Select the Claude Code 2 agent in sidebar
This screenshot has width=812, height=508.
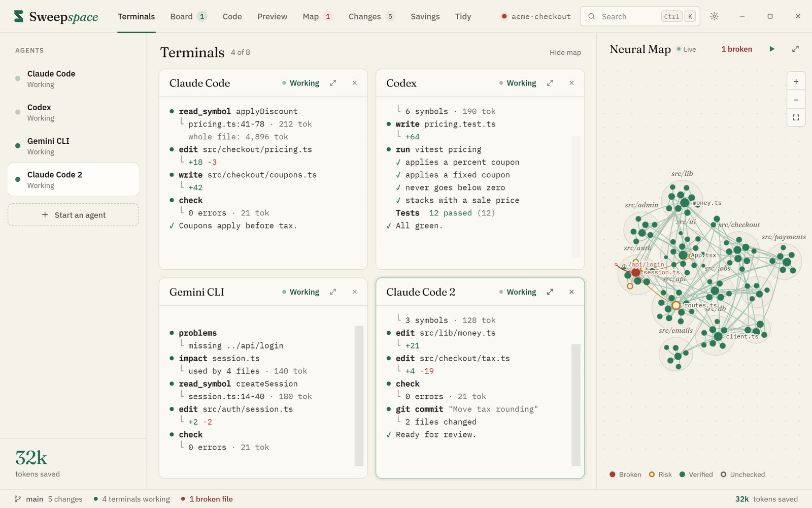pos(73,179)
